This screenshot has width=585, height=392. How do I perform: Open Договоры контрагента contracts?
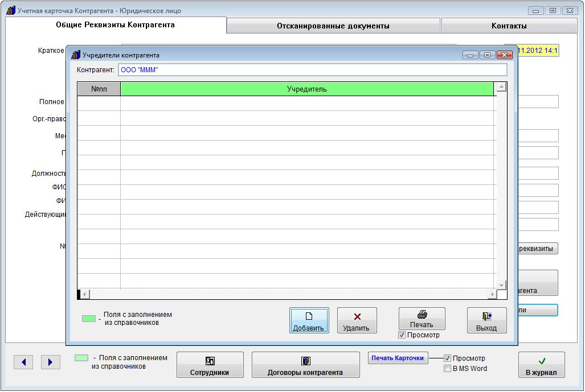tap(305, 365)
